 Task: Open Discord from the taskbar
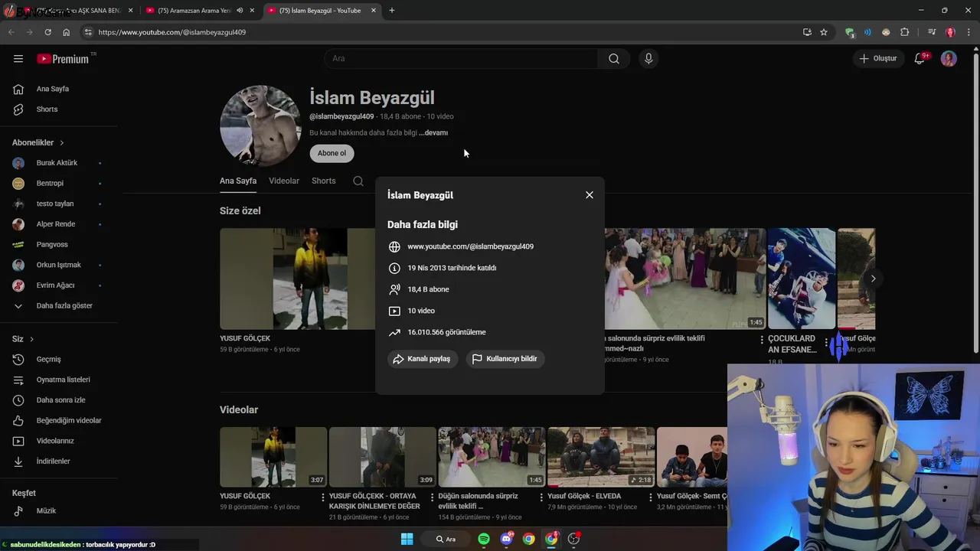[506, 539]
